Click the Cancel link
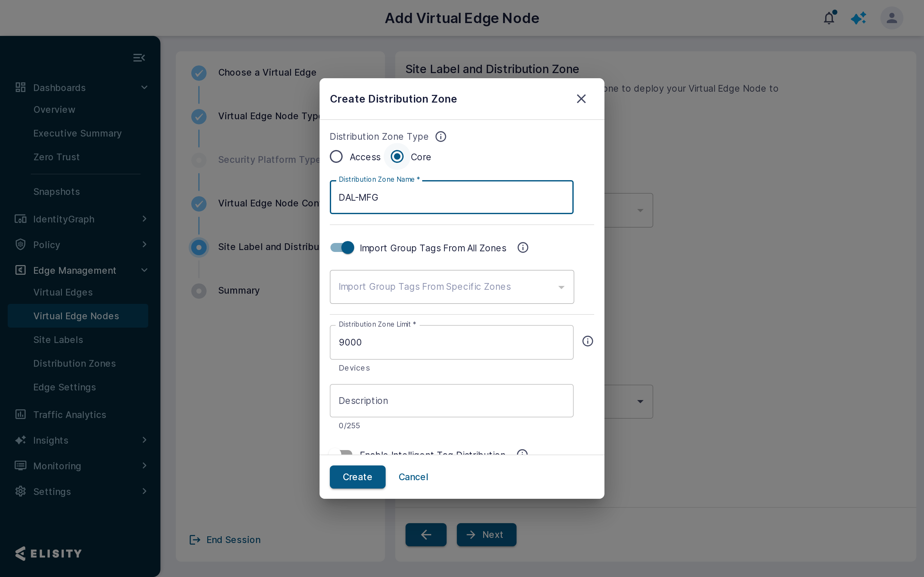 [x=413, y=477]
